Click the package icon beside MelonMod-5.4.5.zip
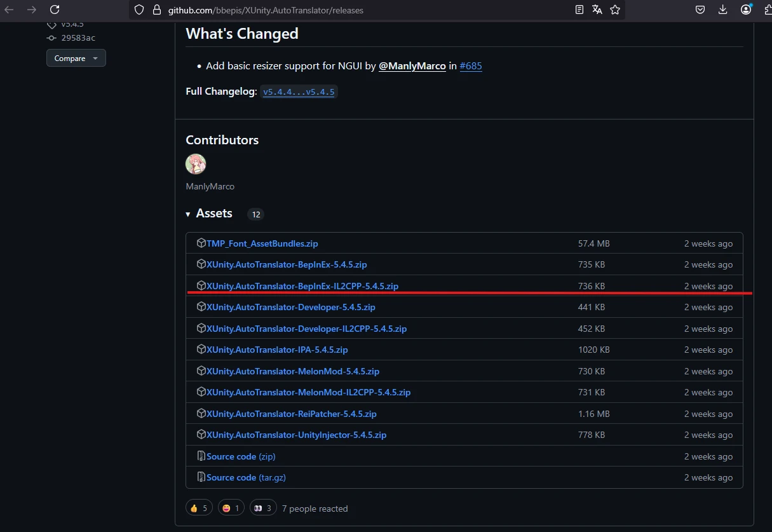The height and width of the screenshot is (532, 772). pos(201,371)
